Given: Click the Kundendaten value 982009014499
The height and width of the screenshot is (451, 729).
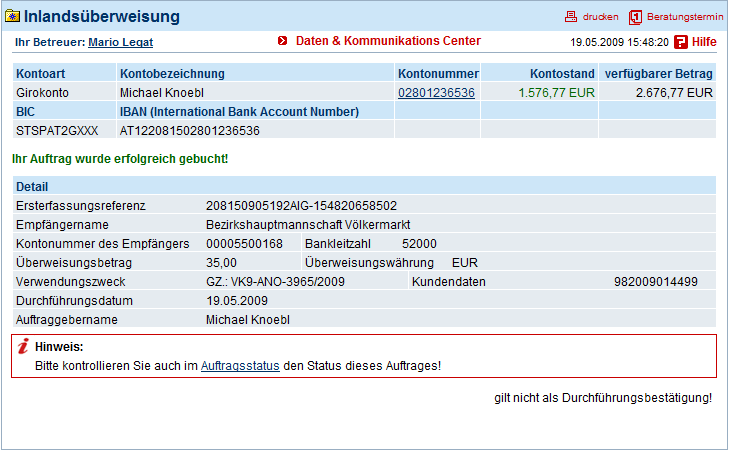Looking at the screenshot, I should (x=656, y=282).
